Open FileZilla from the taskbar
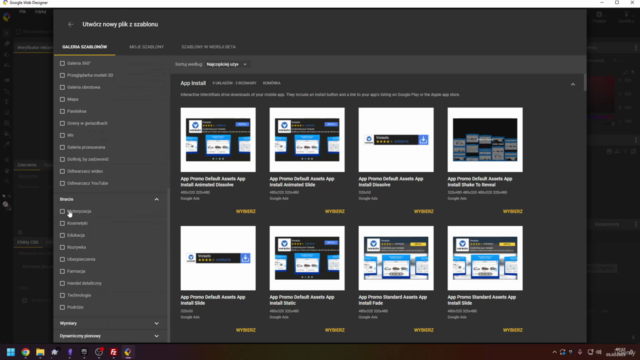640x360 pixels. click(x=113, y=352)
